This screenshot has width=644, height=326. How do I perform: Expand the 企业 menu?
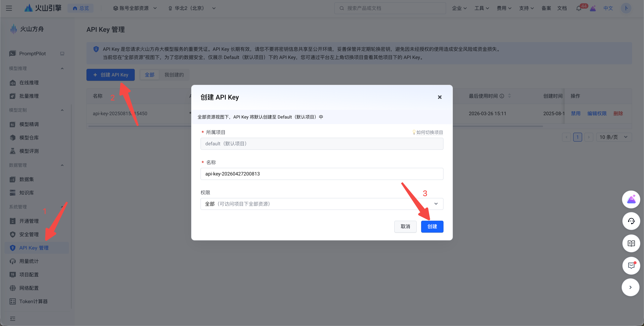coord(459,8)
